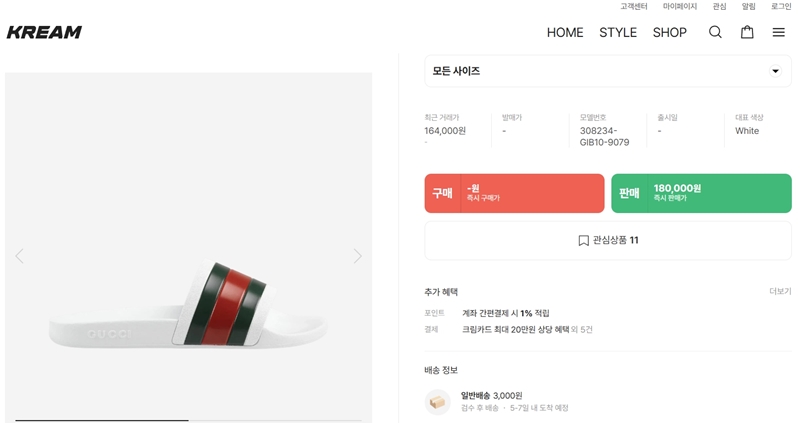
Task: Expand the 모든 사이즈 size dropdown
Action: pyautogui.click(x=608, y=71)
